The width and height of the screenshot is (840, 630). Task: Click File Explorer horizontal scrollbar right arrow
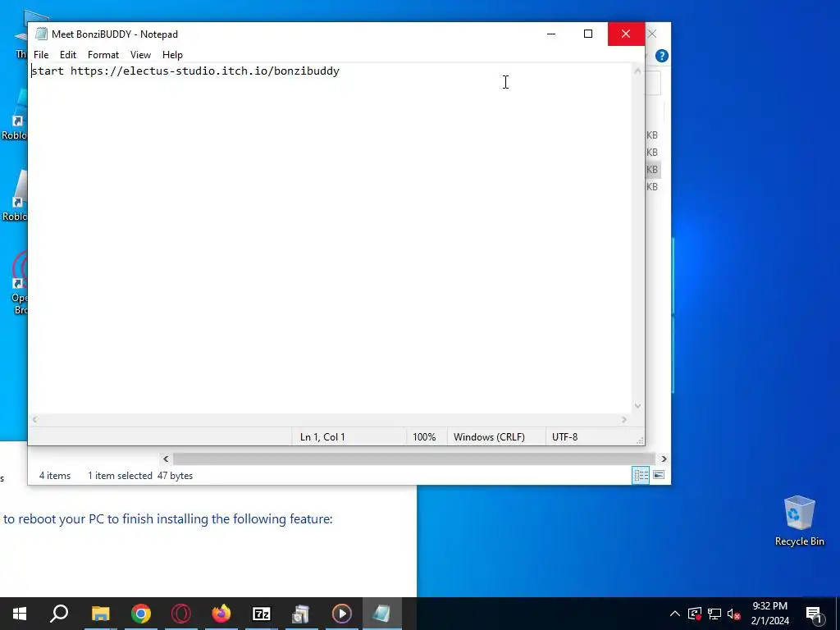[x=664, y=459]
